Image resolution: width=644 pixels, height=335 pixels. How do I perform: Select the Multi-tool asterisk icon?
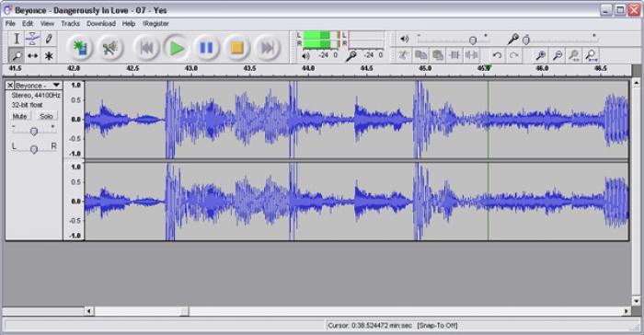(49, 55)
